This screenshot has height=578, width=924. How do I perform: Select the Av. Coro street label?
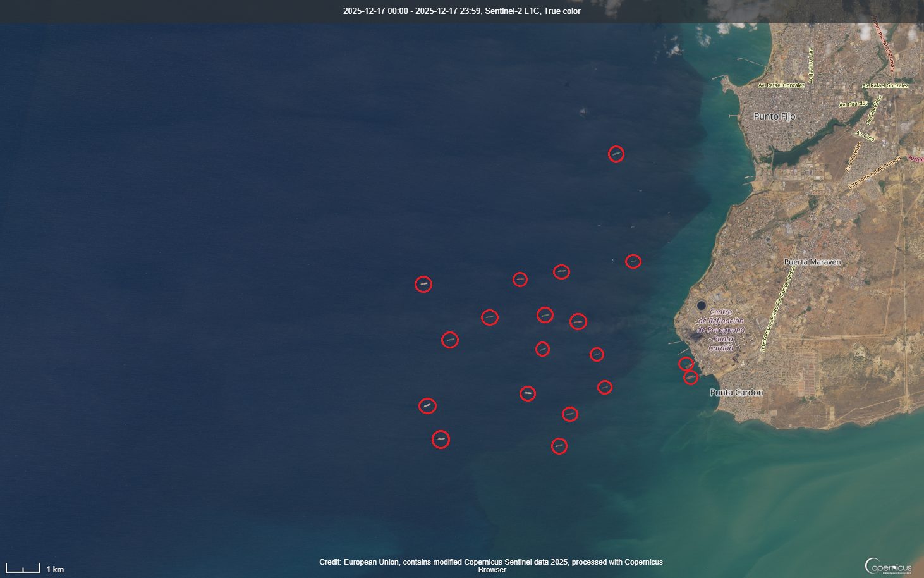click(865, 136)
